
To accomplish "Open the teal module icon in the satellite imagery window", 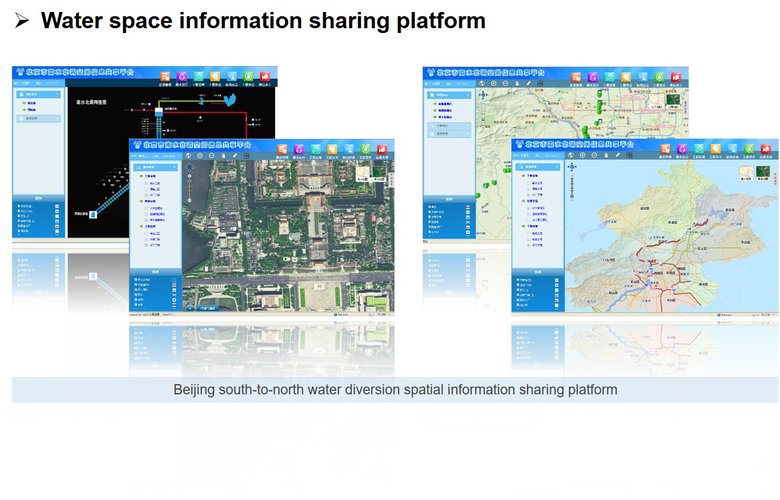I will click(315, 149).
